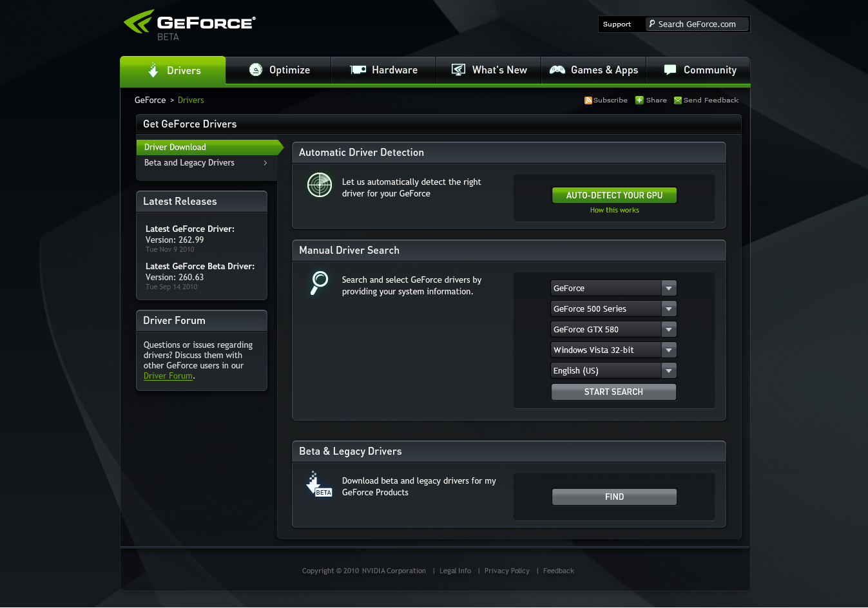The width and height of the screenshot is (868, 608).
Task: Click the Beta & Legacy Drivers heading
Action: click(x=351, y=451)
